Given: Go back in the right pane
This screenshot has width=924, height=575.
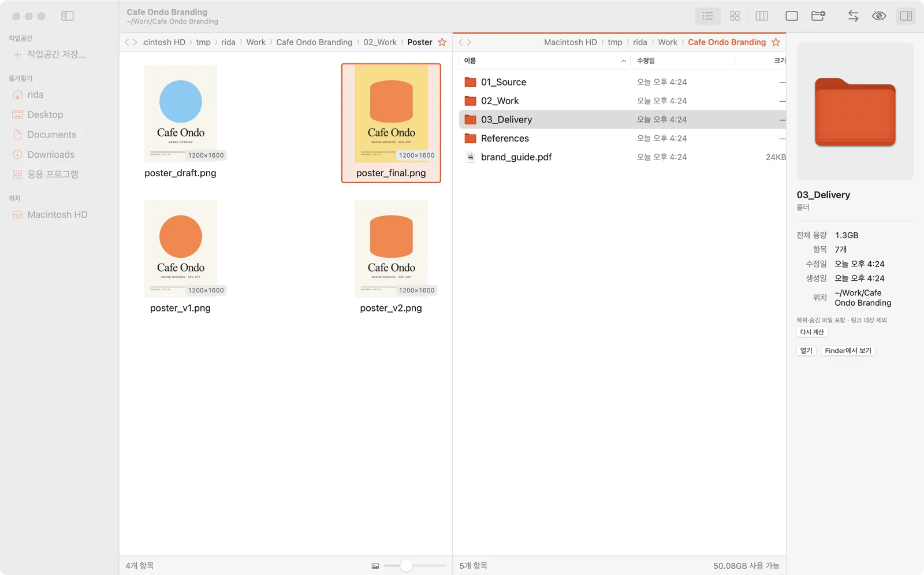Looking at the screenshot, I should (x=461, y=42).
